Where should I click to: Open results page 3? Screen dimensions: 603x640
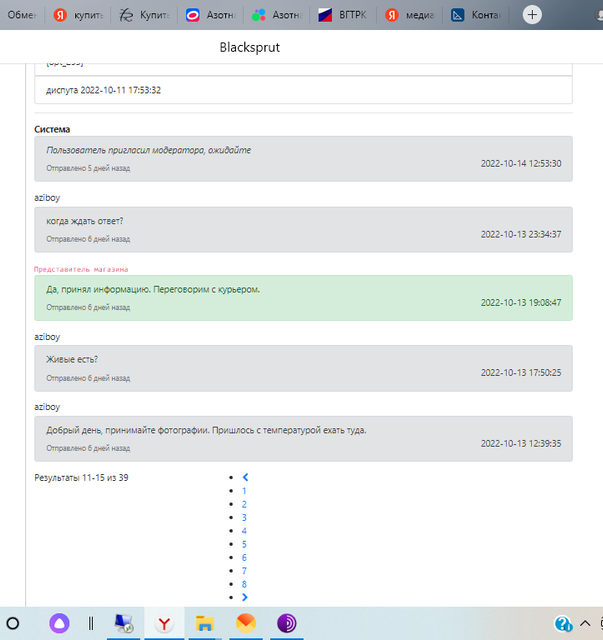coord(244,518)
